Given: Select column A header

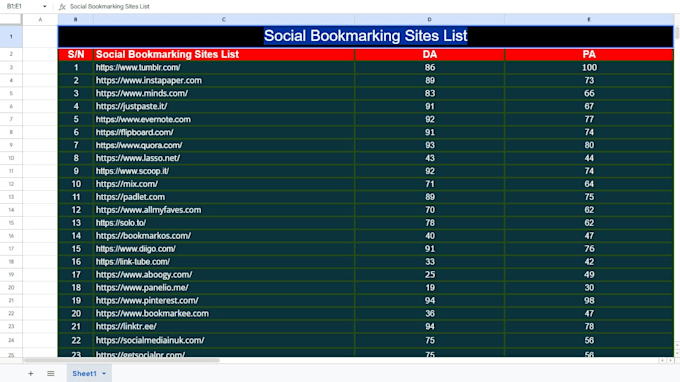Looking at the screenshot, I should [x=40, y=20].
